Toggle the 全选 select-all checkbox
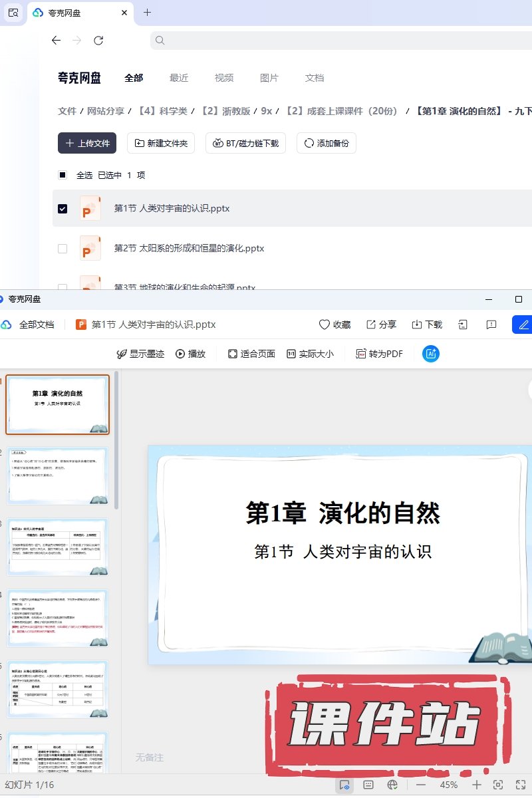 pyautogui.click(x=63, y=175)
